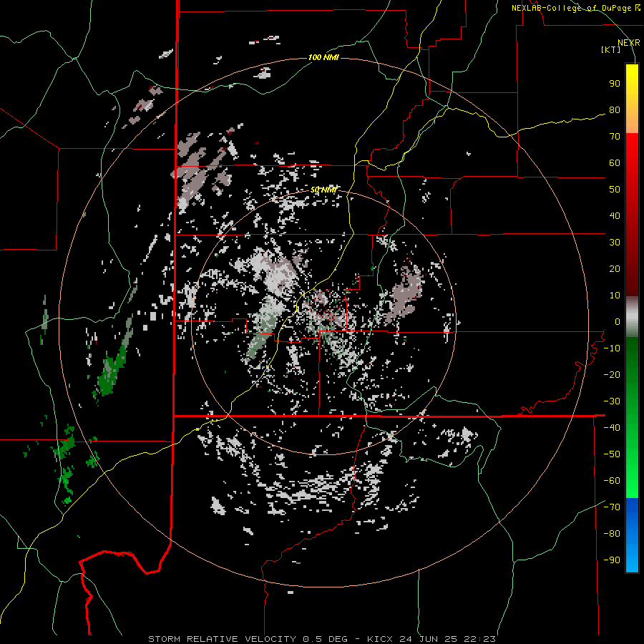Screen dimensions: 644x644
Task: Click the [KT] units label
Action: coord(610,49)
